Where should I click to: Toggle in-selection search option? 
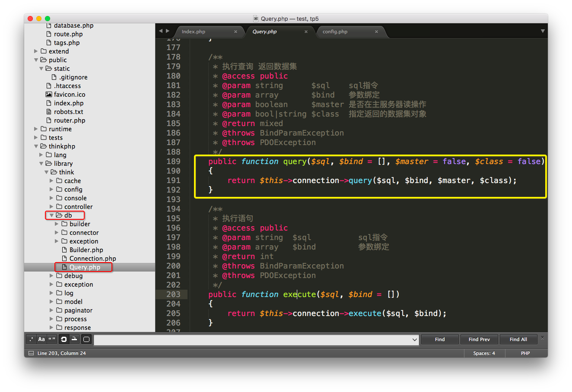pos(74,339)
